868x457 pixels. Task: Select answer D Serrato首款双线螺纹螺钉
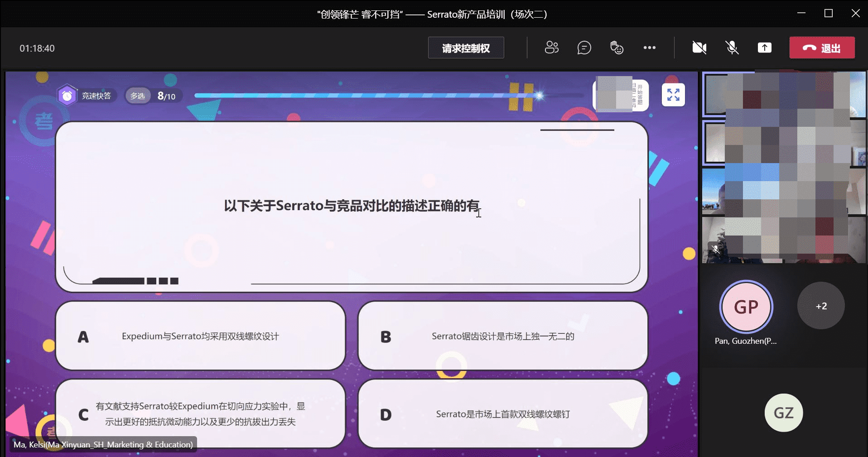click(502, 414)
